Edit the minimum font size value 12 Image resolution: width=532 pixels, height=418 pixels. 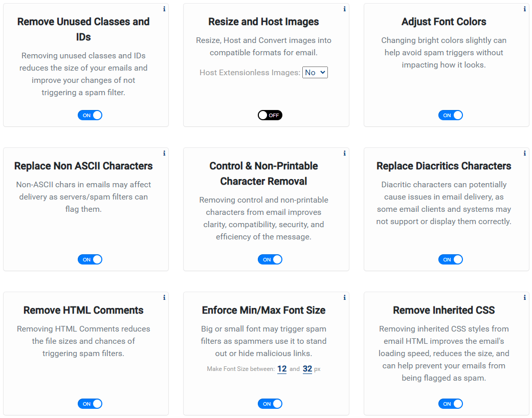coord(282,369)
